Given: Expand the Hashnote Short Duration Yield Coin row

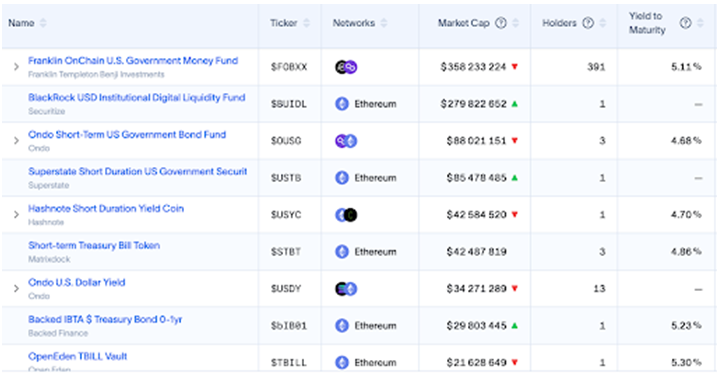Looking at the screenshot, I should pyautogui.click(x=16, y=215).
